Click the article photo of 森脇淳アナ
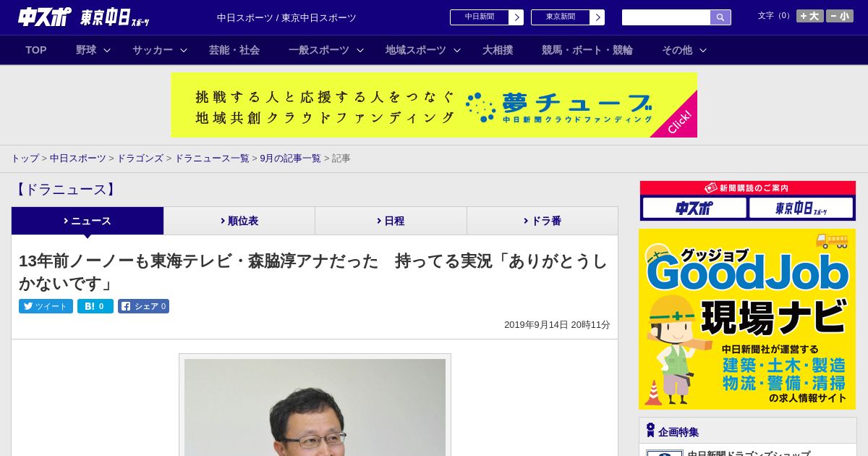Screen dimensions: 868x456 (315, 407)
